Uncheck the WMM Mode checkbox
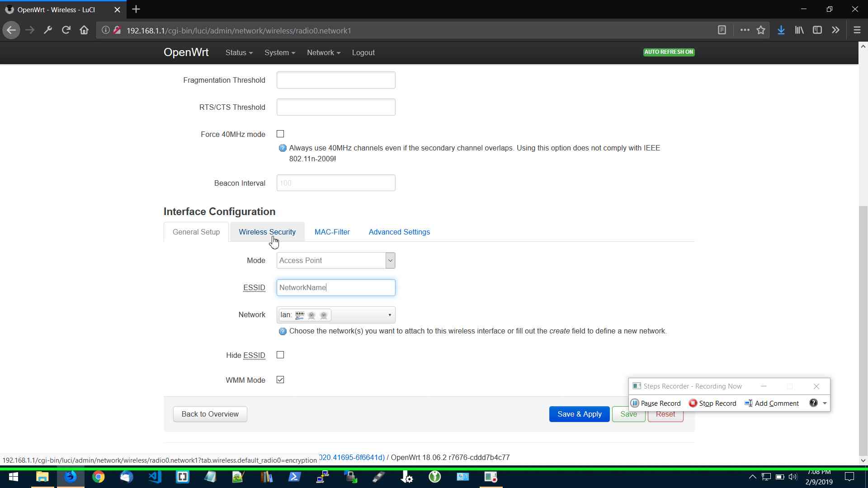 coord(280,380)
